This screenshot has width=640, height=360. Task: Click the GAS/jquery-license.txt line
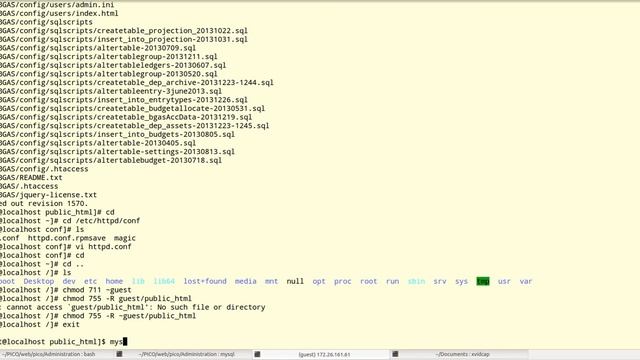[49, 195]
